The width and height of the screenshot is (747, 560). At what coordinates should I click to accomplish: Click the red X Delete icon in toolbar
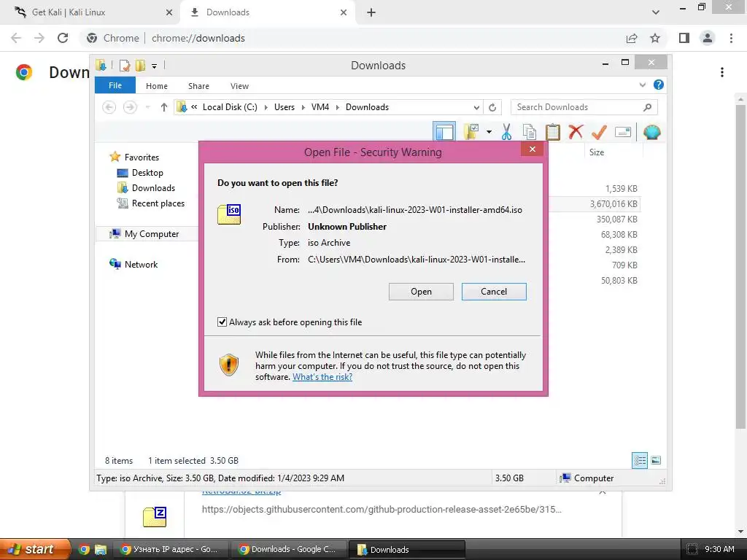tap(576, 131)
